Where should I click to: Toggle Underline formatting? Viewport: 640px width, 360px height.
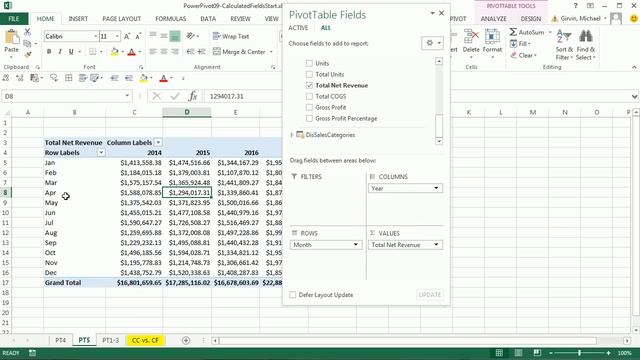[71, 52]
